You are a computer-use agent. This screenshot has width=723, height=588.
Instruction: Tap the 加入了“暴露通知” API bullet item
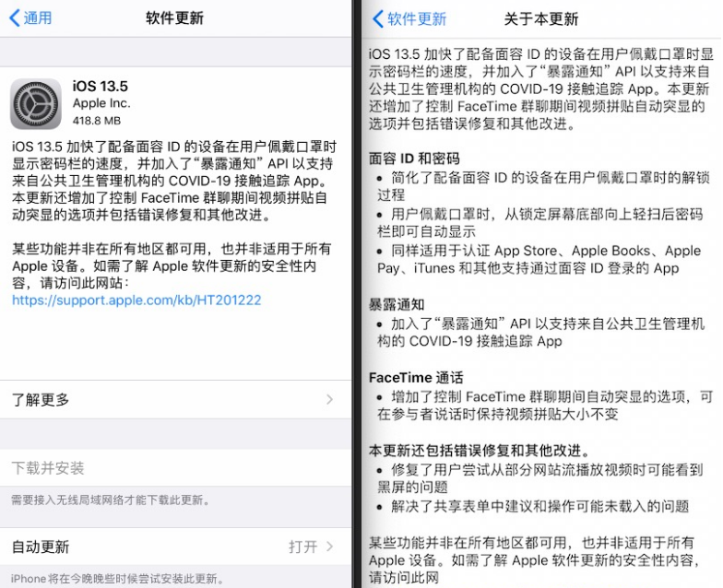tap(540, 332)
